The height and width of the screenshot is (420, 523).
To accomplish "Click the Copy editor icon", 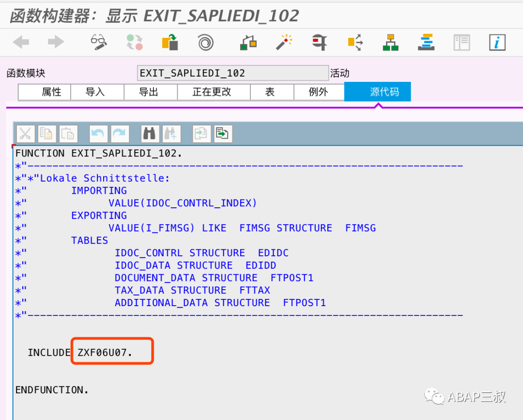I will click(x=46, y=134).
